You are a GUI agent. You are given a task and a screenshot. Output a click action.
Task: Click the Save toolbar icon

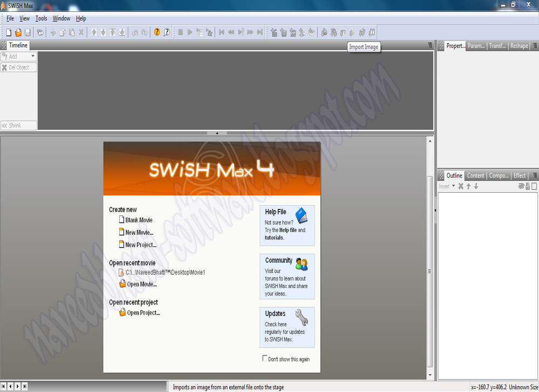point(27,32)
